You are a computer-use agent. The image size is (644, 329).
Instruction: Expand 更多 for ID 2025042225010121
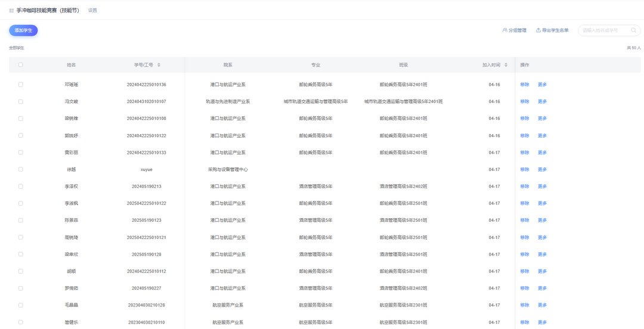(542, 237)
